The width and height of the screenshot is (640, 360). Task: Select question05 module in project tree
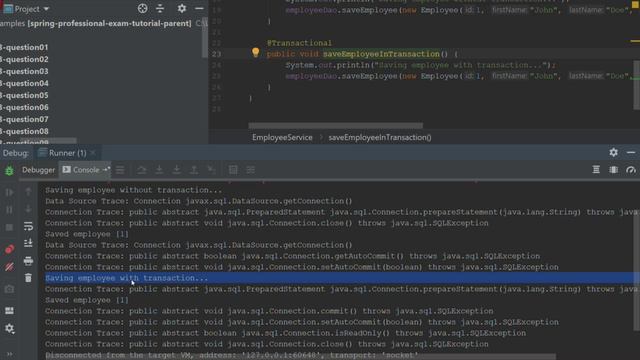coord(24,95)
